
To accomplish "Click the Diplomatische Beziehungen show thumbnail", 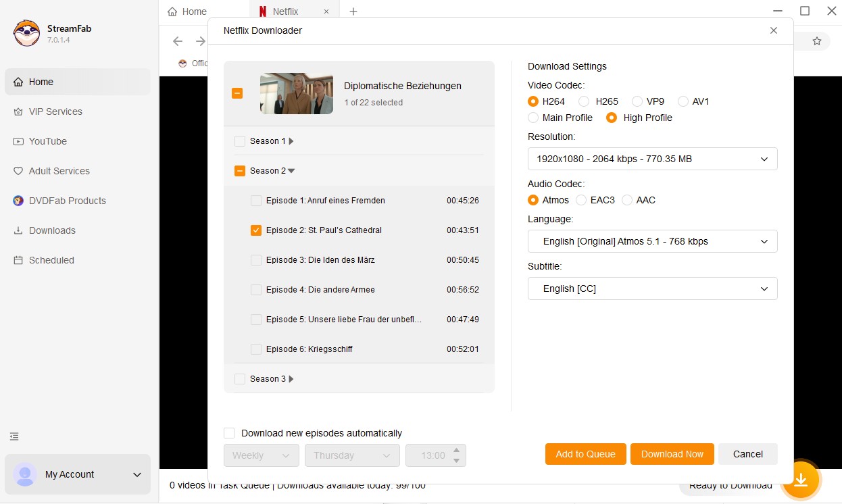I will pos(296,94).
